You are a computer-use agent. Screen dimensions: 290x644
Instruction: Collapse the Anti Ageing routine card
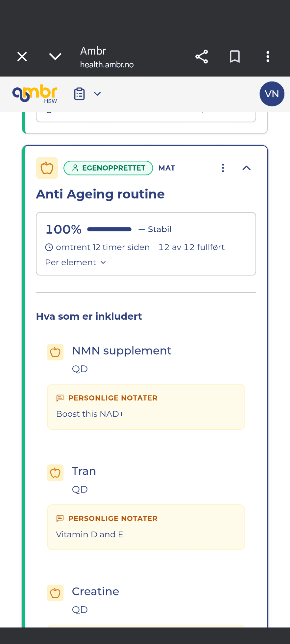point(247,168)
